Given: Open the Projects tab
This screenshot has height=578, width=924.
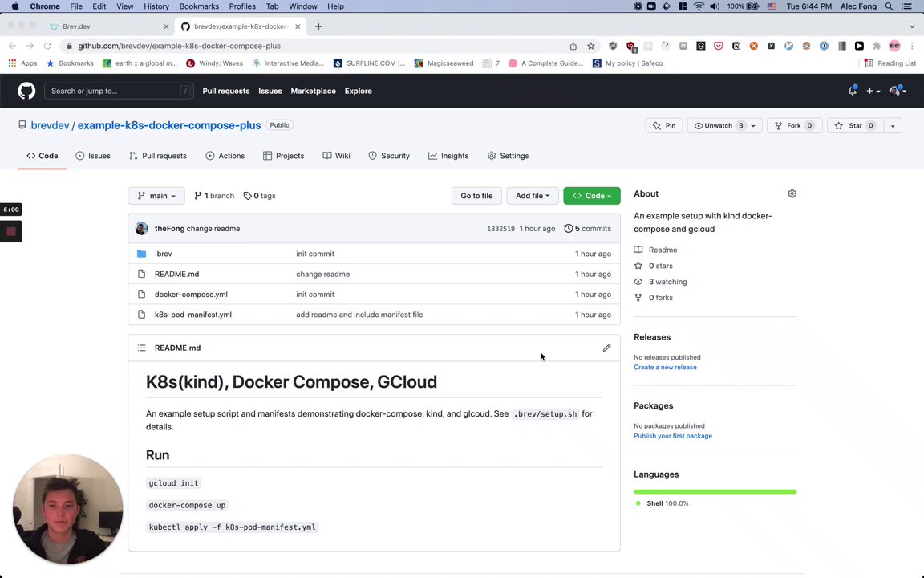Looking at the screenshot, I should click(283, 156).
